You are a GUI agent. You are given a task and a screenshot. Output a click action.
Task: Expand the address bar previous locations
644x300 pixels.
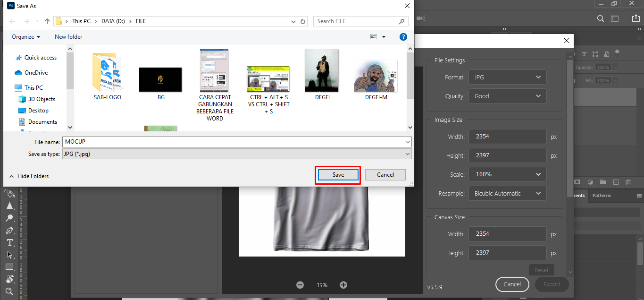(294, 21)
